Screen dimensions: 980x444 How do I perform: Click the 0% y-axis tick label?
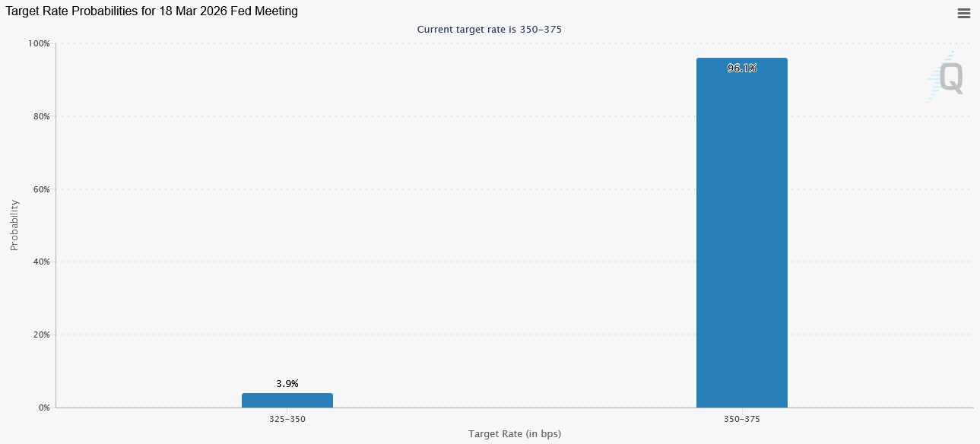44,408
